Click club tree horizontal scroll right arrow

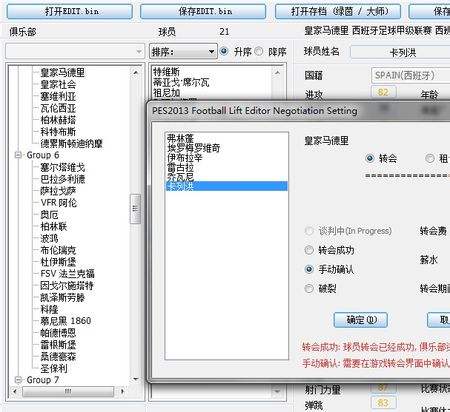pos(122,391)
